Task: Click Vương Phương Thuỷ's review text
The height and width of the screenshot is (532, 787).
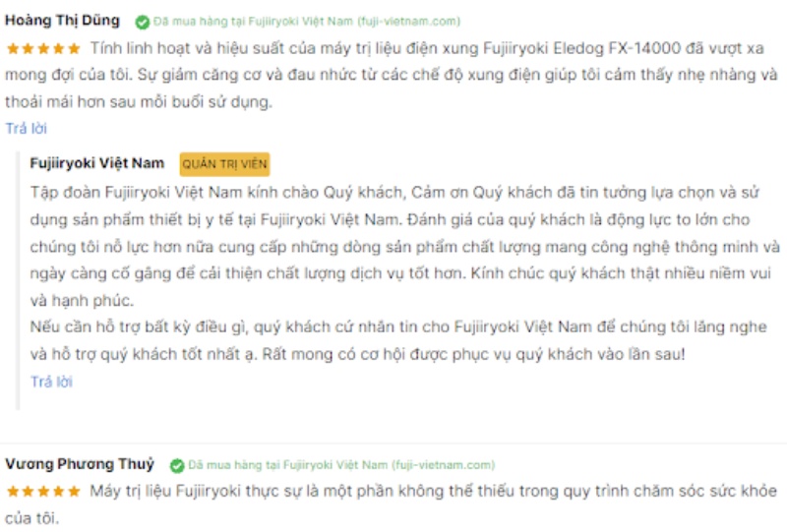Action: (392, 504)
